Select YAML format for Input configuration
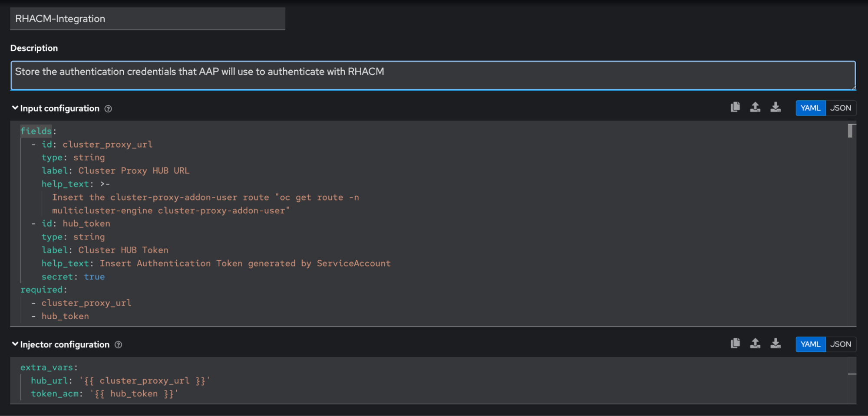Screen dimensions: 868x416 pos(810,108)
